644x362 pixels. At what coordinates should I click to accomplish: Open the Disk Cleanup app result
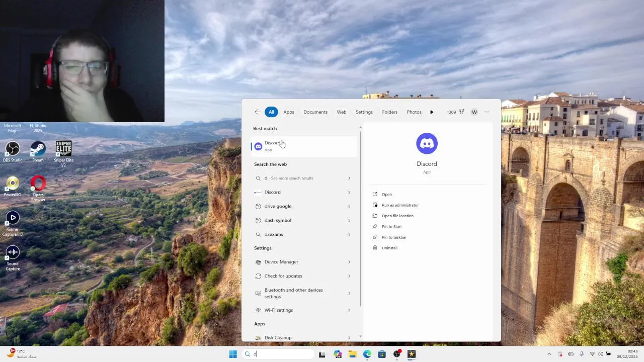(303, 338)
